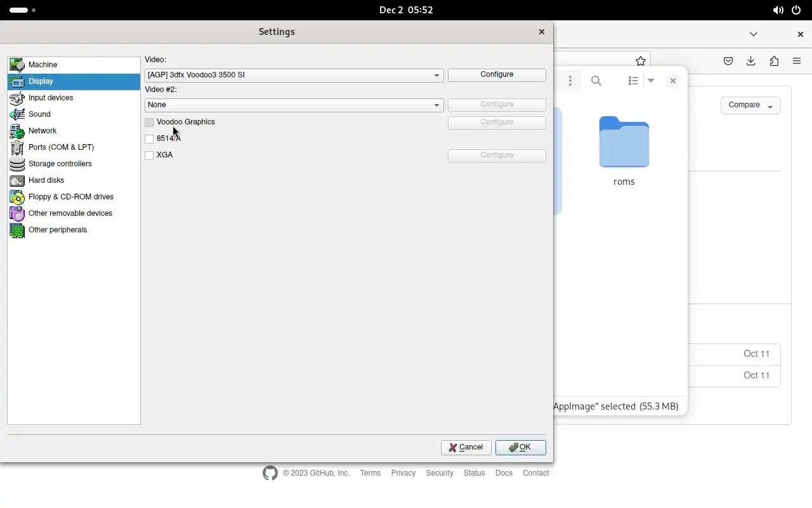This screenshot has height=508, width=812.
Task: Select the Hard disks category
Action: [74, 180]
